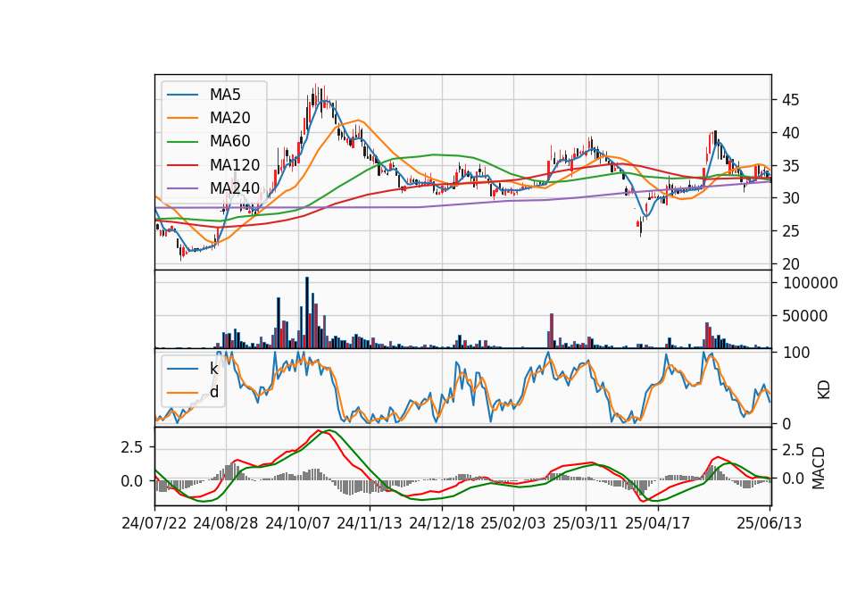Click the price axis value 45
857x616 pixels.
[790, 100]
